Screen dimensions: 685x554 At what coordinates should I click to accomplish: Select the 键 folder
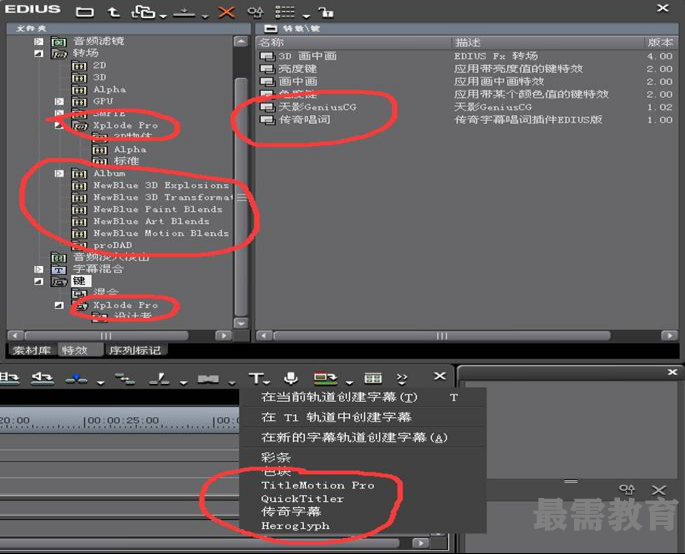pos(80,281)
